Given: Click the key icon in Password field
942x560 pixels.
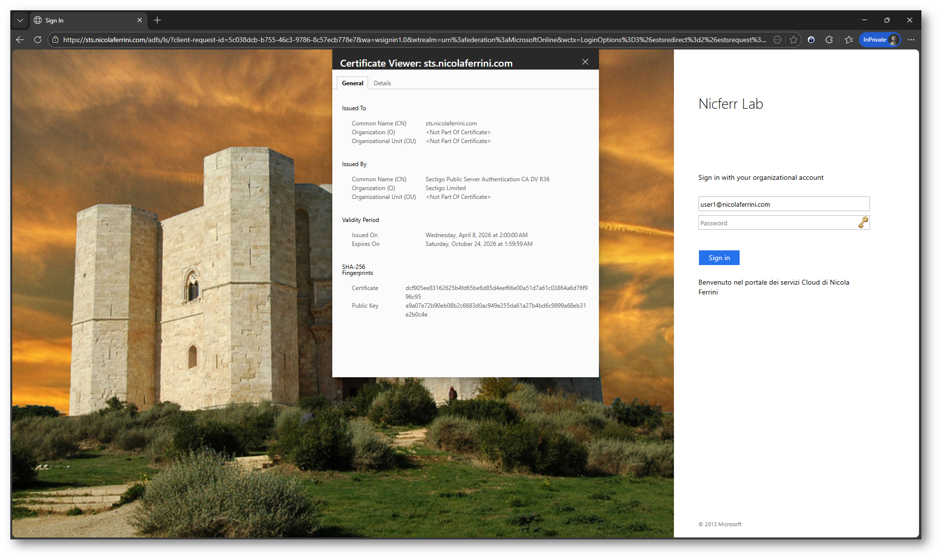Looking at the screenshot, I should 863,223.
